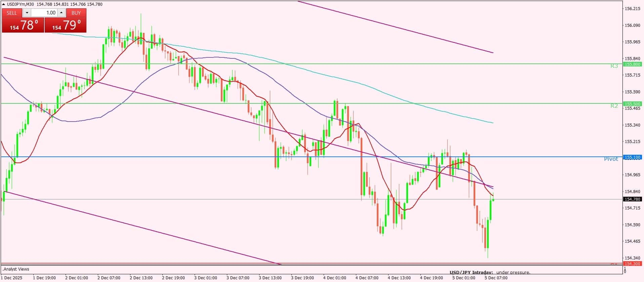Click the BUY button at 154.79

tap(66, 25)
